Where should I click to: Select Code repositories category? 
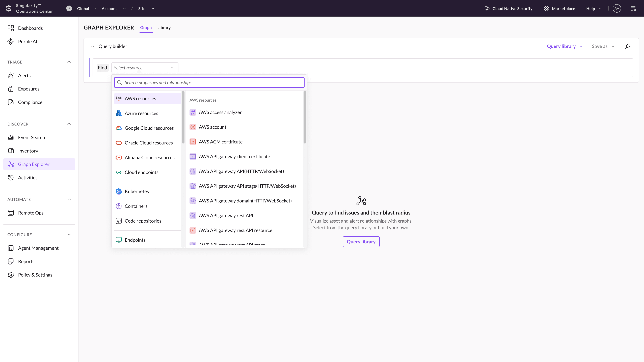click(x=148, y=221)
